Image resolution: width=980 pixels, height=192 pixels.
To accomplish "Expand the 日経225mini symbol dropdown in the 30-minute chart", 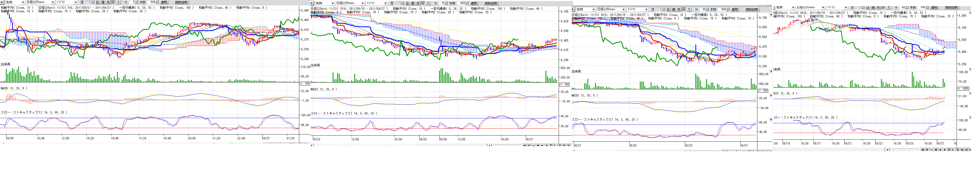I will coord(623,9).
